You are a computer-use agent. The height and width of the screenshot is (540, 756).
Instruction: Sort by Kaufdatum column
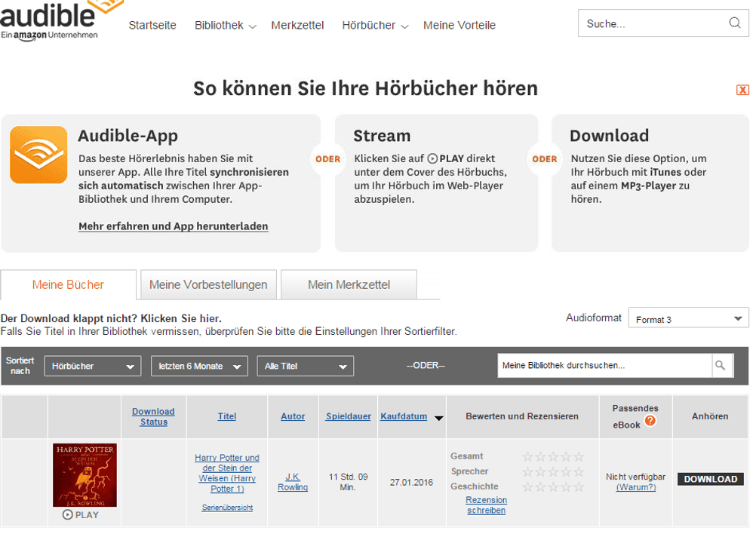coord(404,416)
